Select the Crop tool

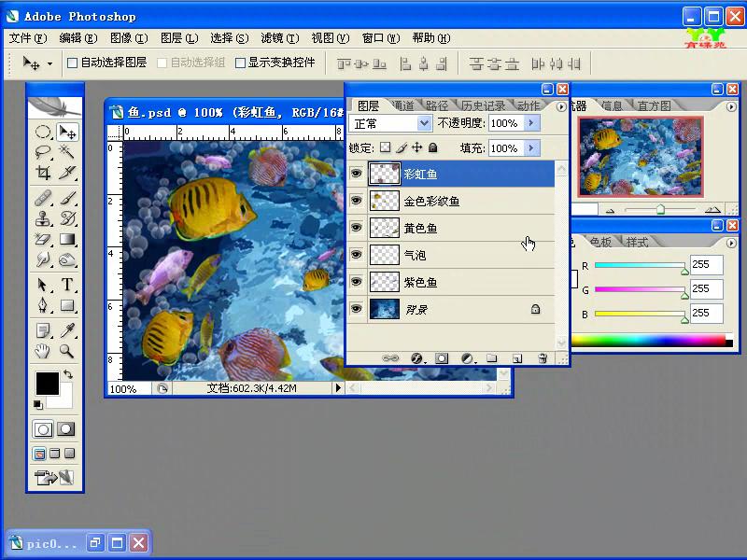tap(43, 173)
